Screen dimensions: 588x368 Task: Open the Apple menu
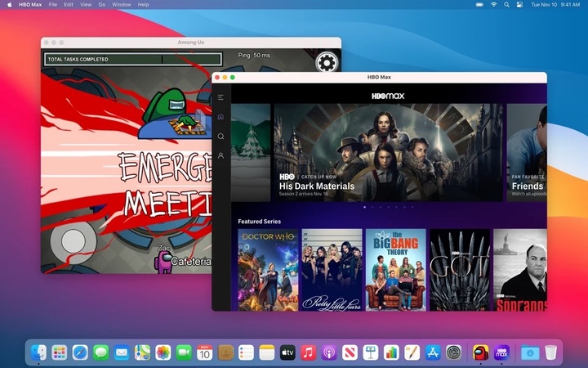pyautogui.click(x=9, y=5)
